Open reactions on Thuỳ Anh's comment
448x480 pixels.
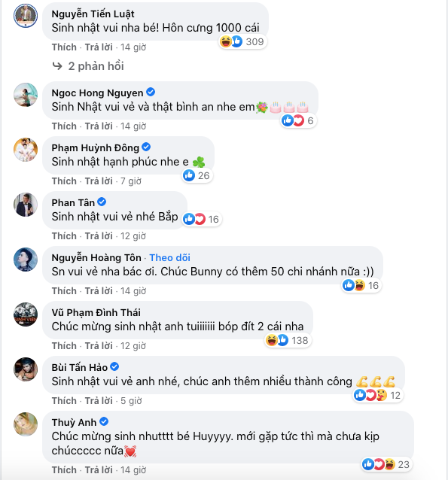[x=386, y=464]
